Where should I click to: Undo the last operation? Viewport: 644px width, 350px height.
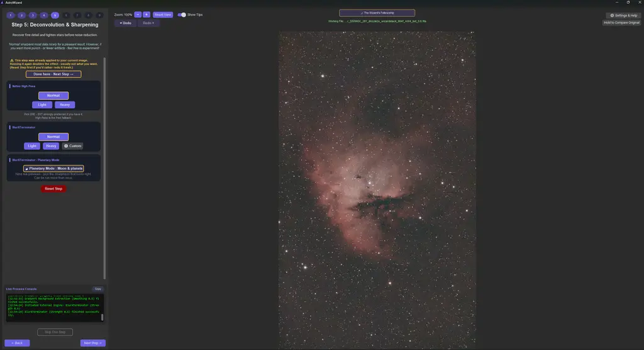(x=125, y=23)
